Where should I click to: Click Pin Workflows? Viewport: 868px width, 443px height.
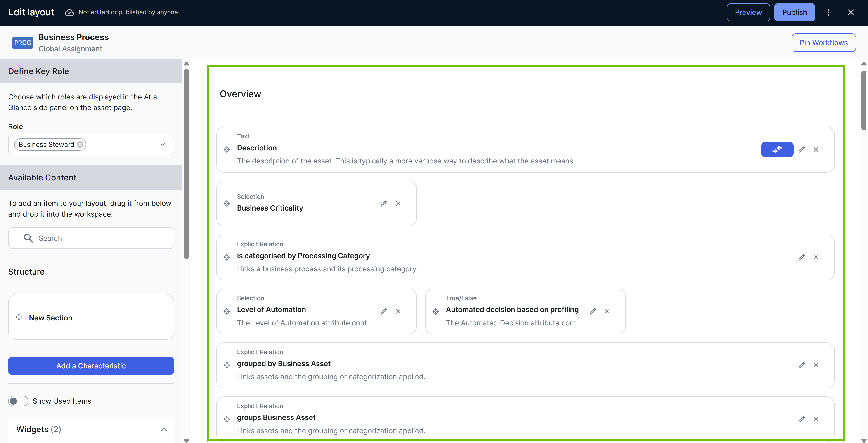pyautogui.click(x=823, y=43)
